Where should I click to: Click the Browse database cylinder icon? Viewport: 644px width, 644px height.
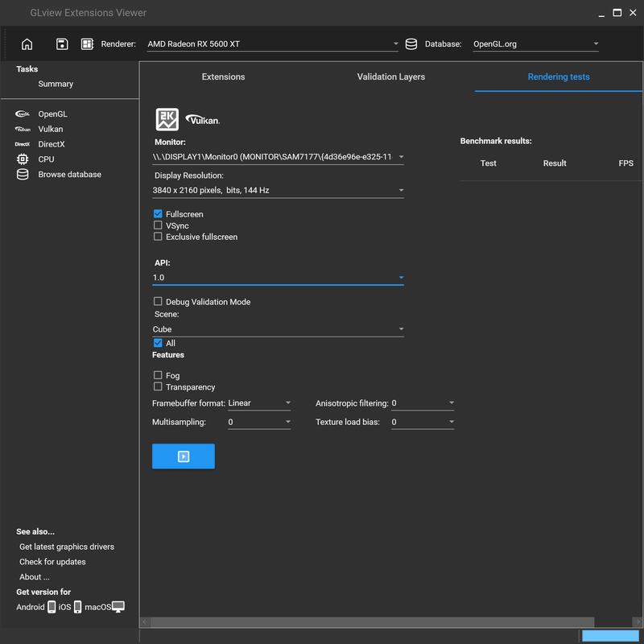[23, 174]
